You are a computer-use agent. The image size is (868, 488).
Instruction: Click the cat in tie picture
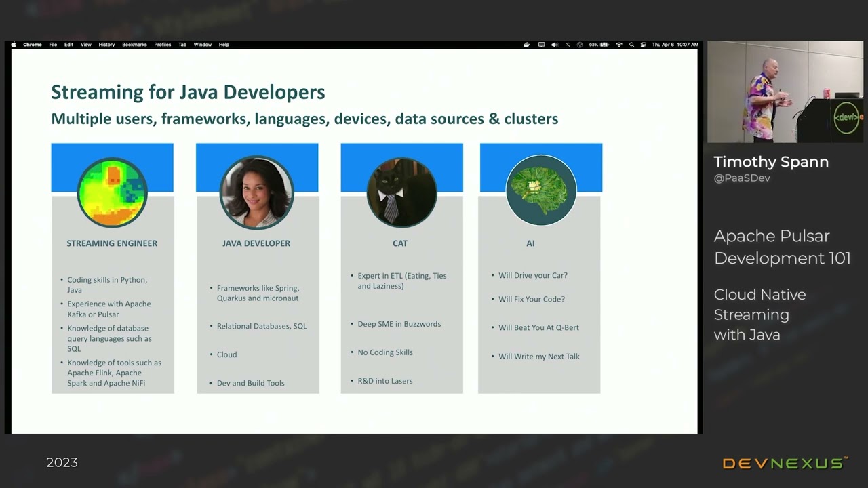coord(401,192)
